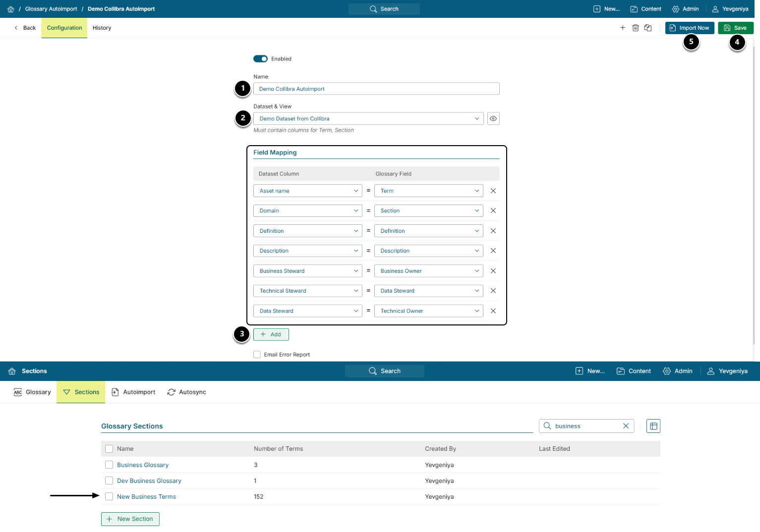Click the trash delete icon in toolbar

[635, 28]
